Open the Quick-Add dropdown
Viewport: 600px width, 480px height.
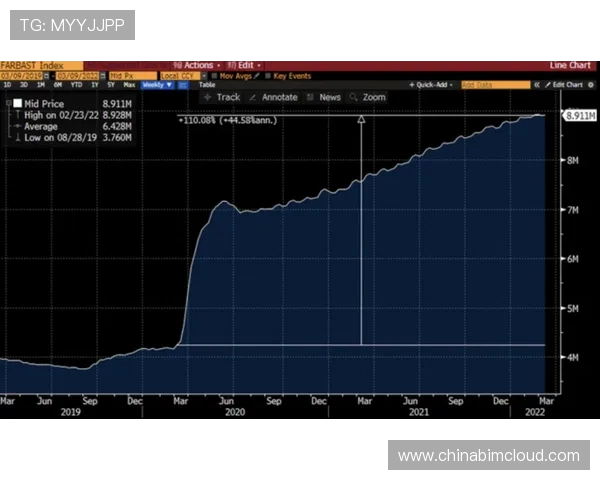(434, 85)
